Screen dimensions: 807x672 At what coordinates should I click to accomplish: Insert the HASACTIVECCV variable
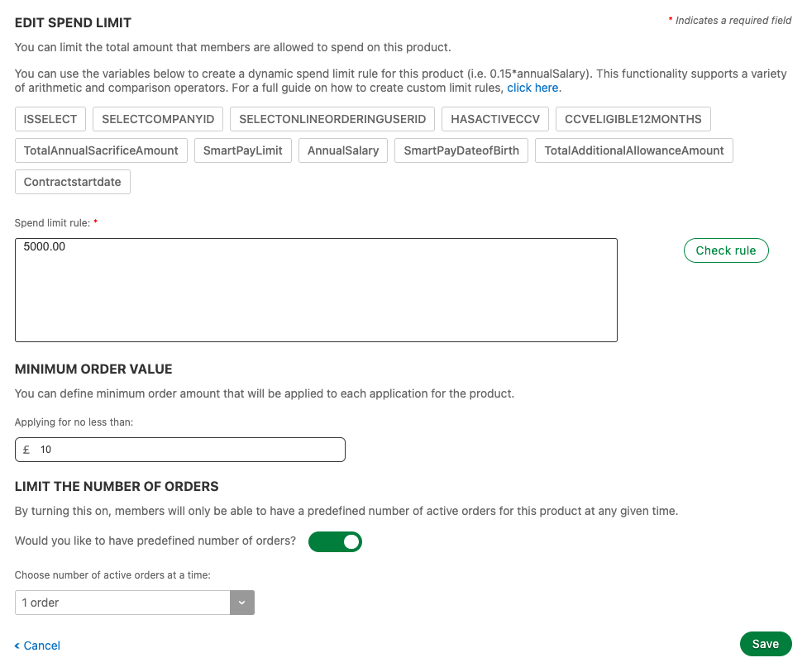495,119
